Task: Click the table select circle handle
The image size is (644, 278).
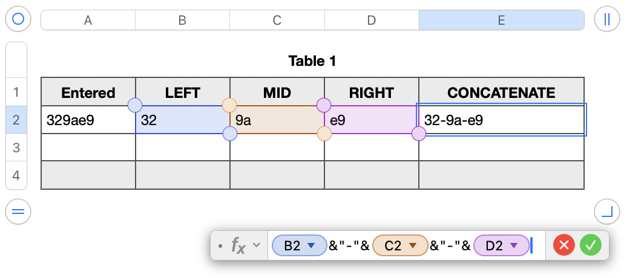Action: pos(18,20)
